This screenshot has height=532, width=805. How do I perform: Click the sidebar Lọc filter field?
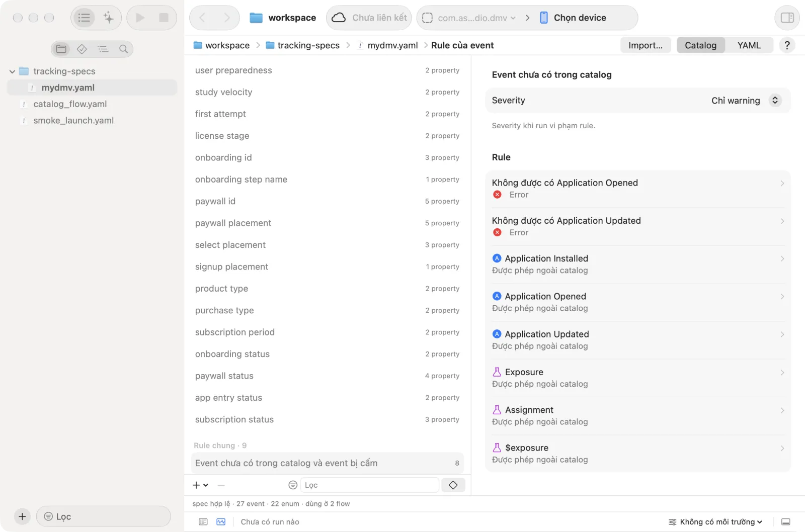tap(103, 516)
